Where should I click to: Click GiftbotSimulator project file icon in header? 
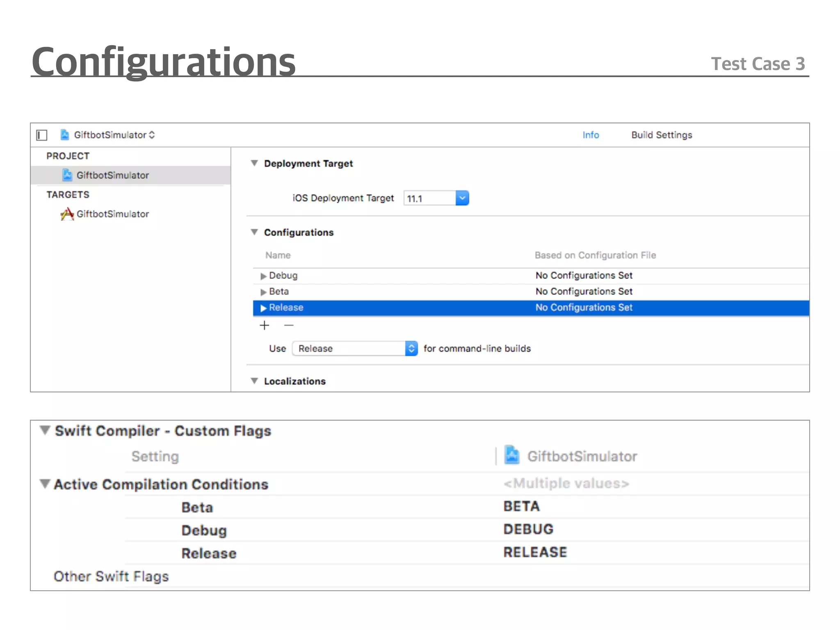tap(64, 135)
